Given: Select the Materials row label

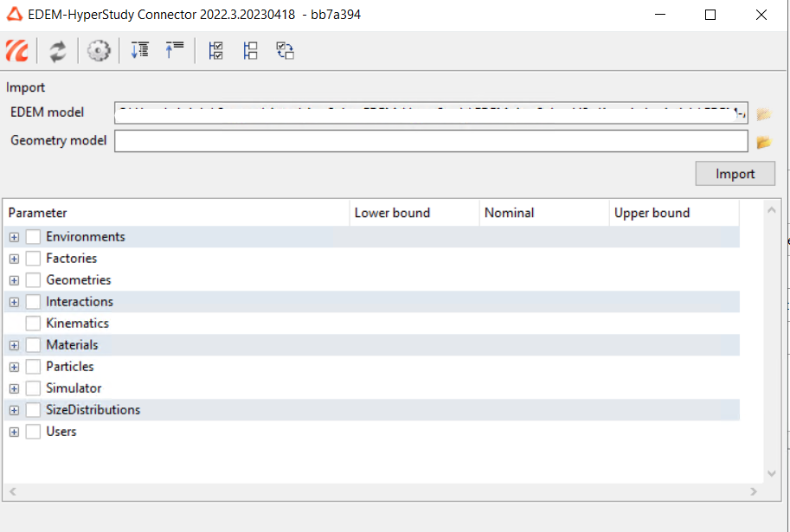Looking at the screenshot, I should 72,345.
